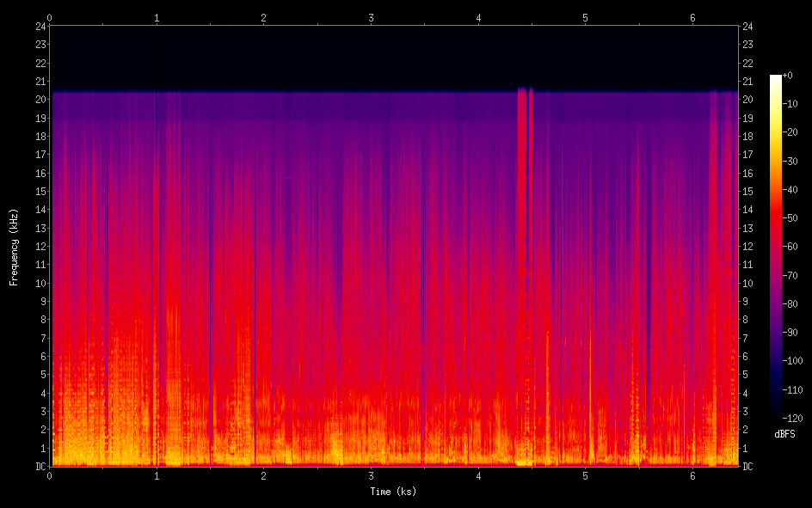Click the 6 ks marker on top time axis

[692, 17]
